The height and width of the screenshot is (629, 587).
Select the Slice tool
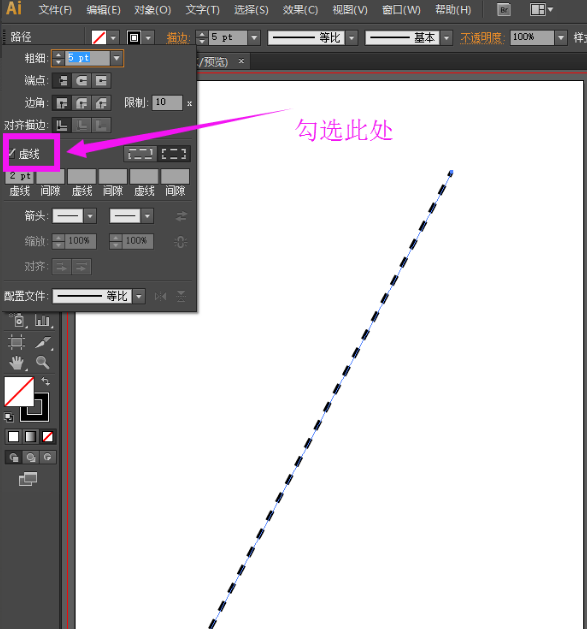point(43,342)
